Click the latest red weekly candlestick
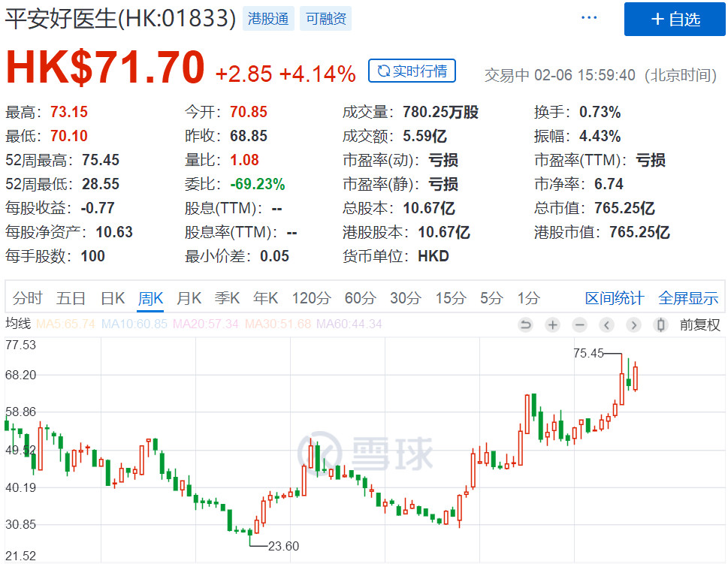Screen dimensions: 728x564 635,377
